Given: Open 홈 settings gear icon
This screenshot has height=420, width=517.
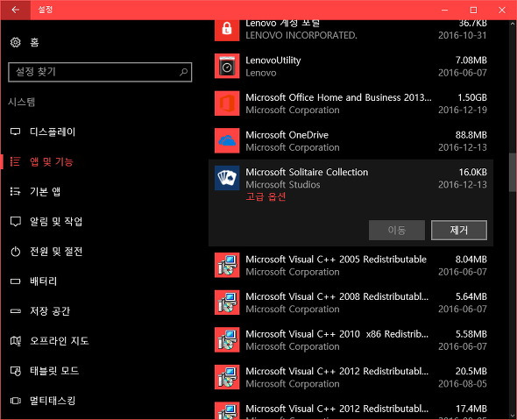Looking at the screenshot, I should (15, 42).
